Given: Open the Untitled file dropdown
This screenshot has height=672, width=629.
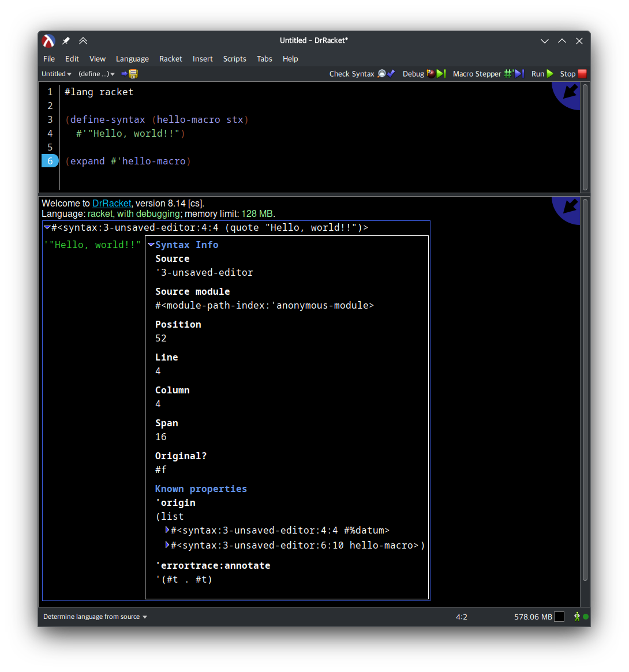Looking at the screenshot, I should coord(56,74).
